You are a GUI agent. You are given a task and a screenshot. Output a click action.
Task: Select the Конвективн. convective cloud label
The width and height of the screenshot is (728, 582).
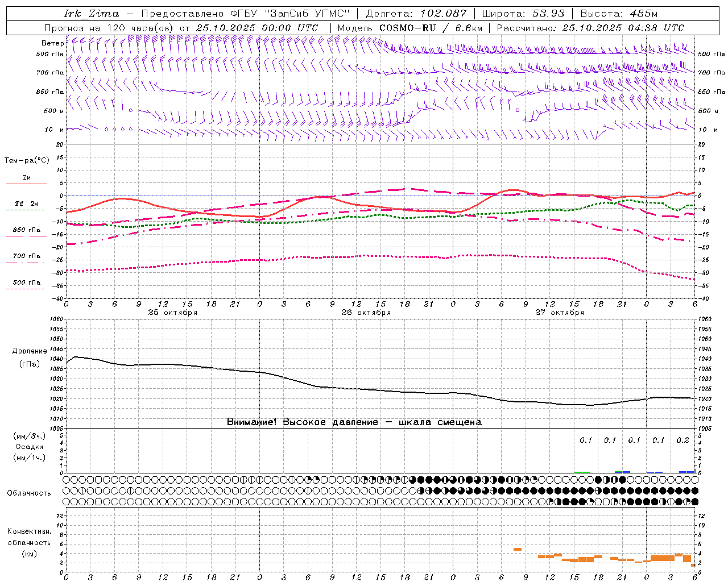click(x=29, y=531)
